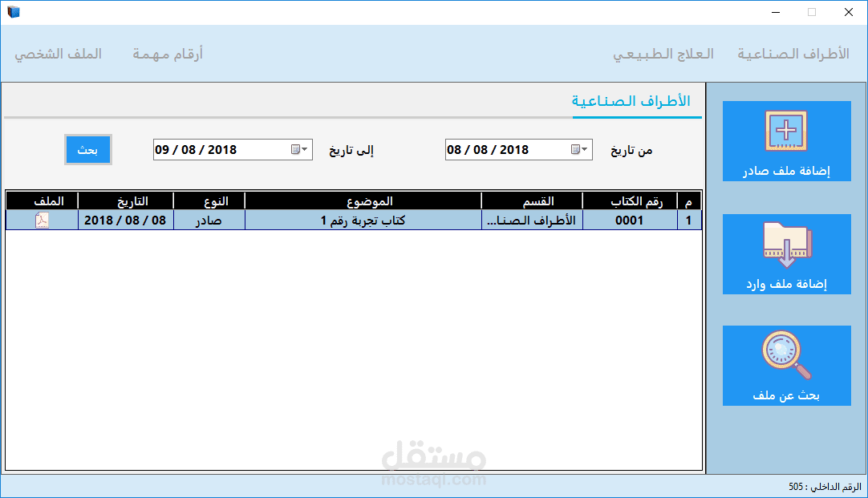Open the 'من تاريخ' date picker dropdown
This screenshot has width=868, height=498.
tap(579, 149)
